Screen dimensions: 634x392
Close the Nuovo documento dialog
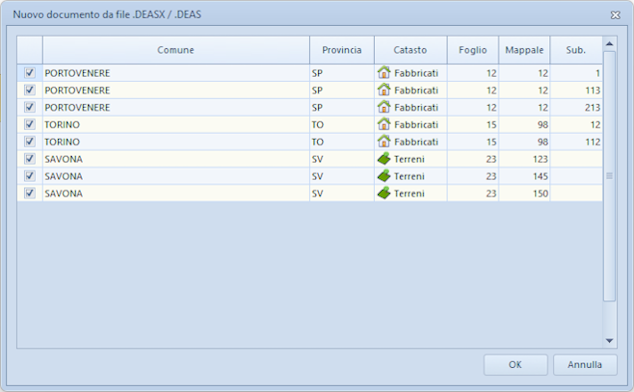click(x=615, y=15)
